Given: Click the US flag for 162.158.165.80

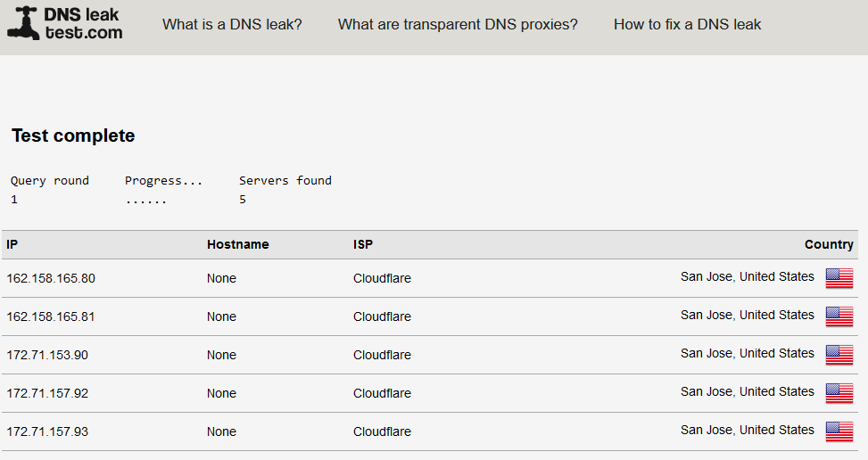Looking at the screenshot, I should tap(839, 278).
